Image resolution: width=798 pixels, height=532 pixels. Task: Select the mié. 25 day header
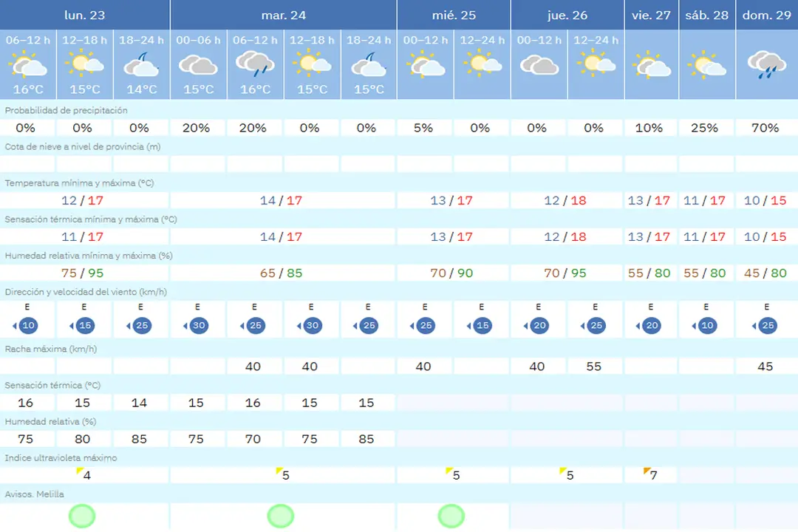click(454, 15)
